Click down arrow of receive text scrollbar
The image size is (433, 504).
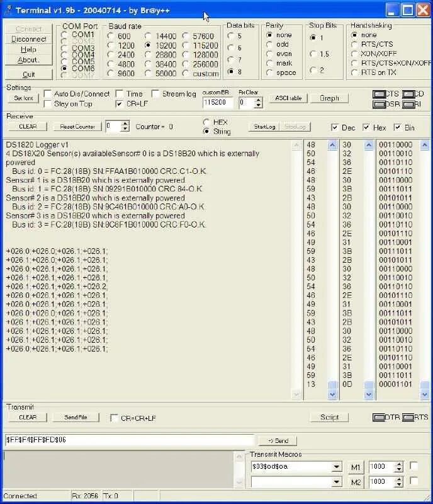coord(296,394)
